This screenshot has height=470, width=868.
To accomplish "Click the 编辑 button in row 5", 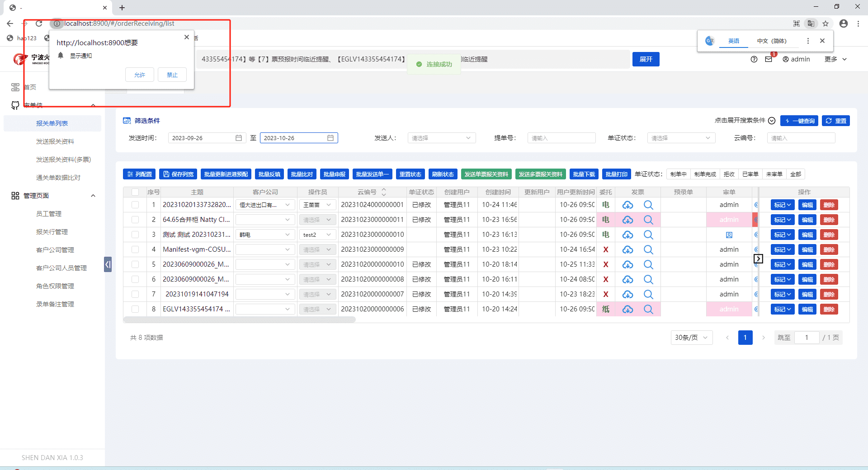I will (x=807, y=264).
